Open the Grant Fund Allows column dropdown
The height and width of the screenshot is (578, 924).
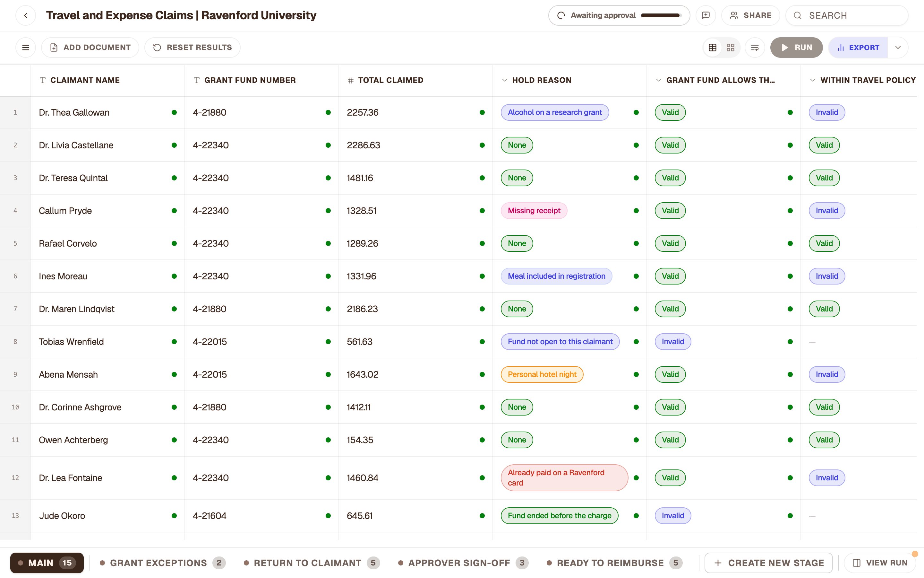tap(658, 80)
